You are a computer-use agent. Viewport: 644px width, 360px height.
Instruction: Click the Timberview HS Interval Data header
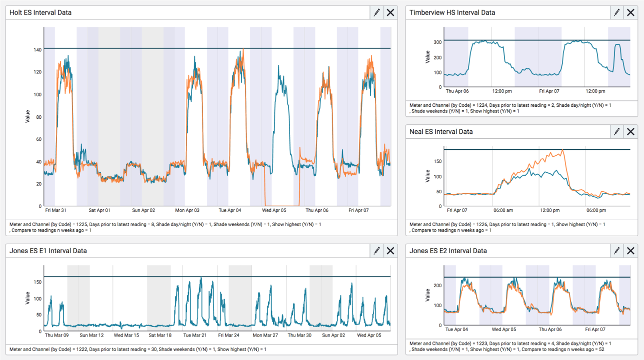[x=452, y=12]
